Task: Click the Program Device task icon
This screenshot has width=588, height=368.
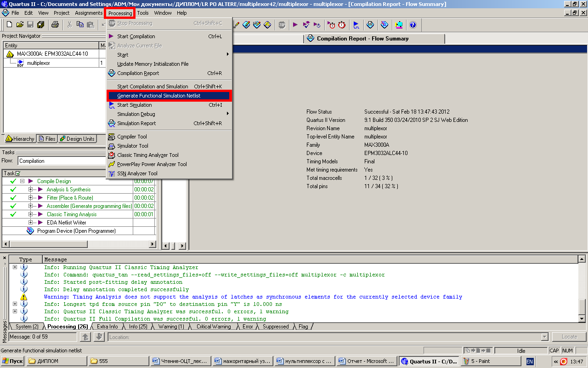Action: coord(30,231)
